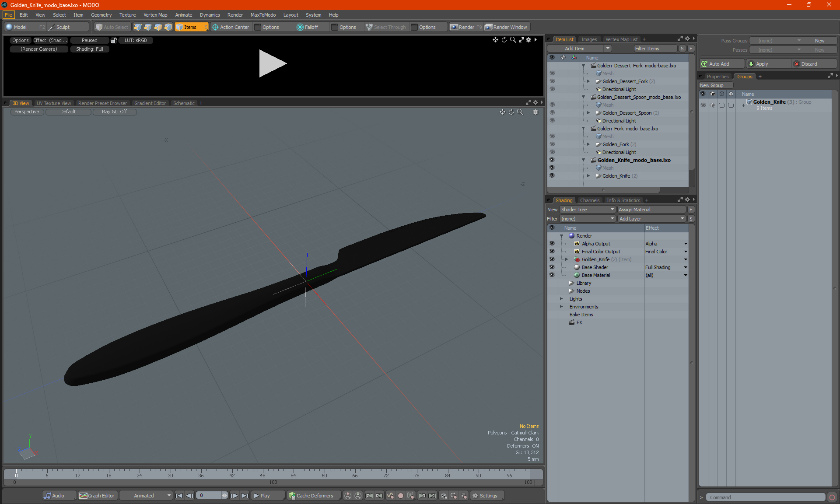840x504 pixels.
Task: Expand Environments in Shader Tree
Action: point(562,307)
